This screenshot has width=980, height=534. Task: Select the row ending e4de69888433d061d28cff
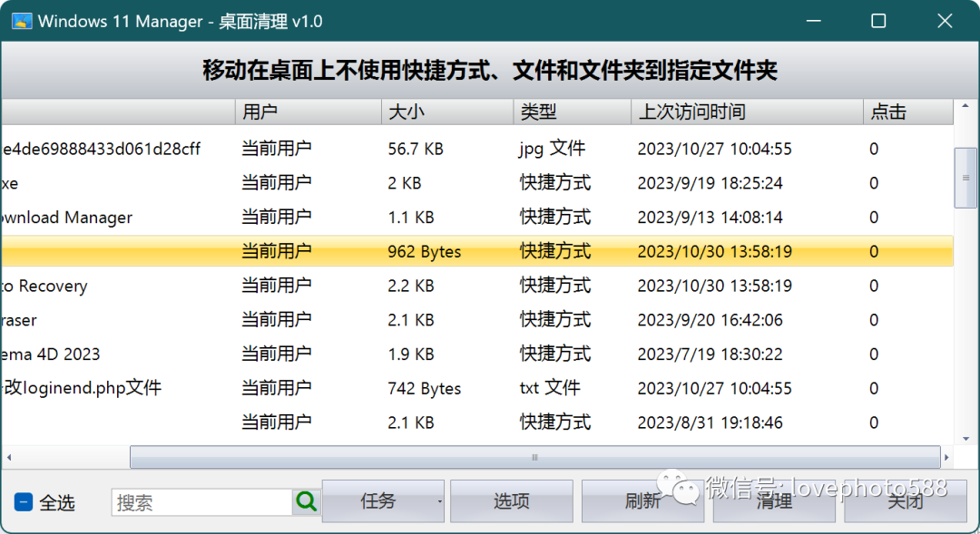(477, 149)
